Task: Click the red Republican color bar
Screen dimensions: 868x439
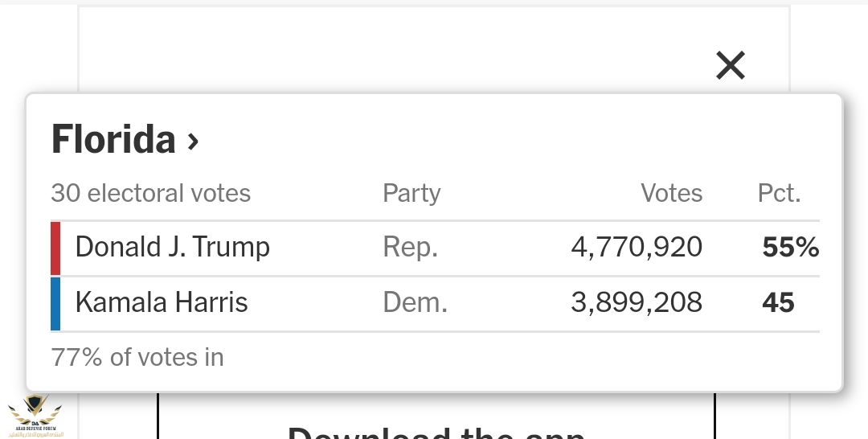Action: click(55, 248)
